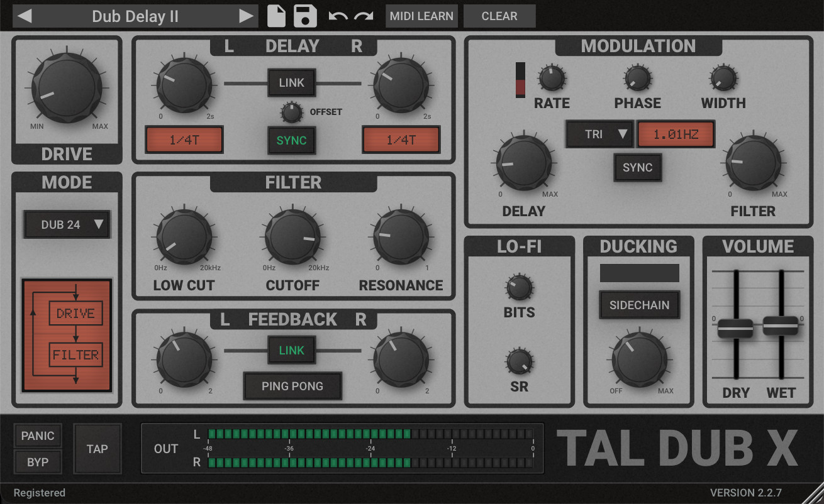The height and width of the screenshot is (504, 824).
Task: Click the redo arrow icon
Action: coord(364,16)
